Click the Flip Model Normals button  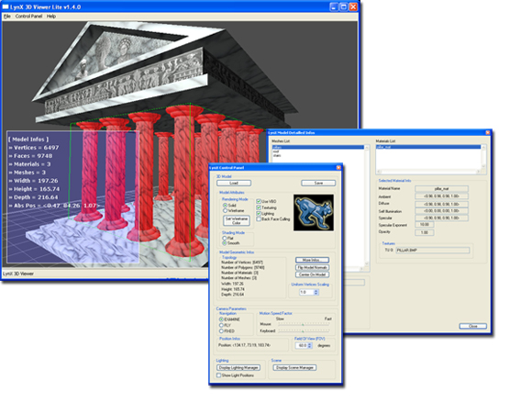312,268
